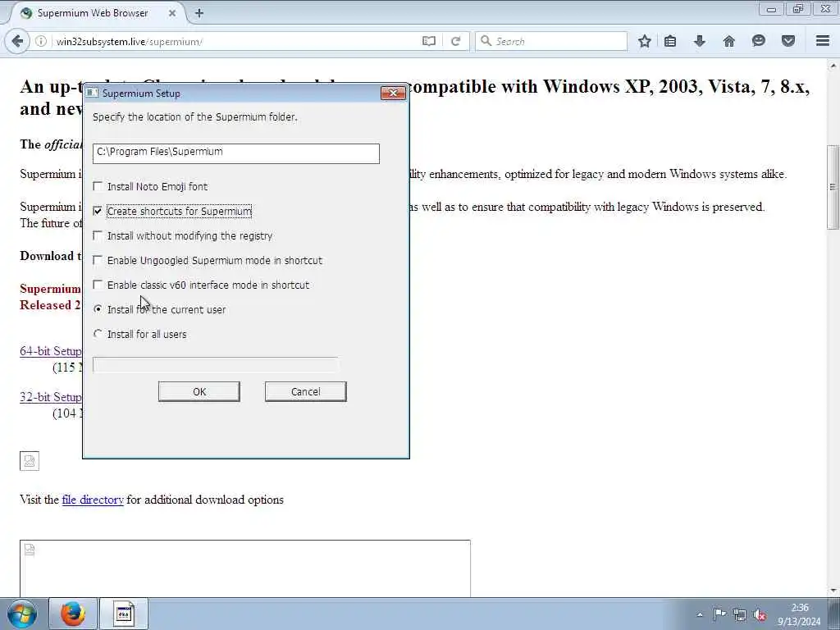Enable Install Noto Emoji font checkbox
This screenshot has width=840, height=630.
click(x=98, y=186)
